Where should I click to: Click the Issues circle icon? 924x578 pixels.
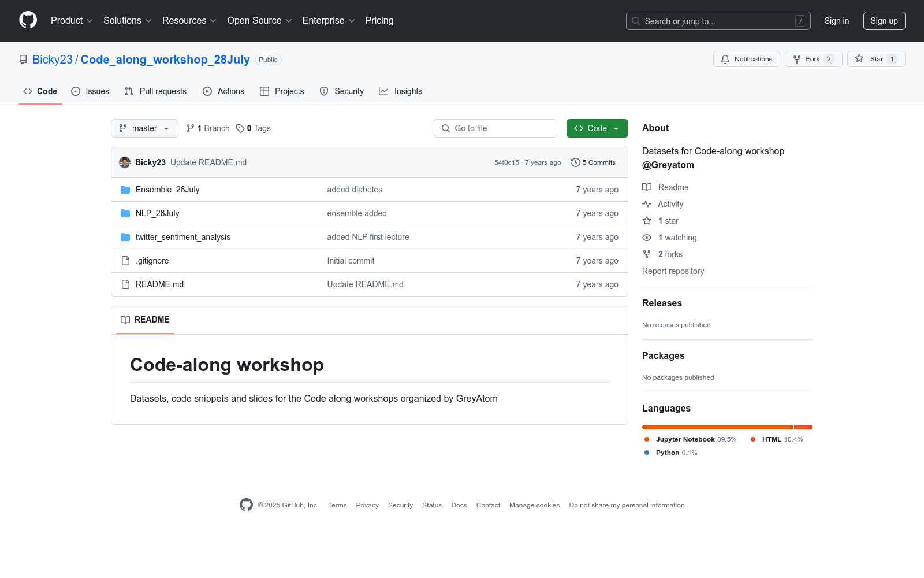(76, 91)
